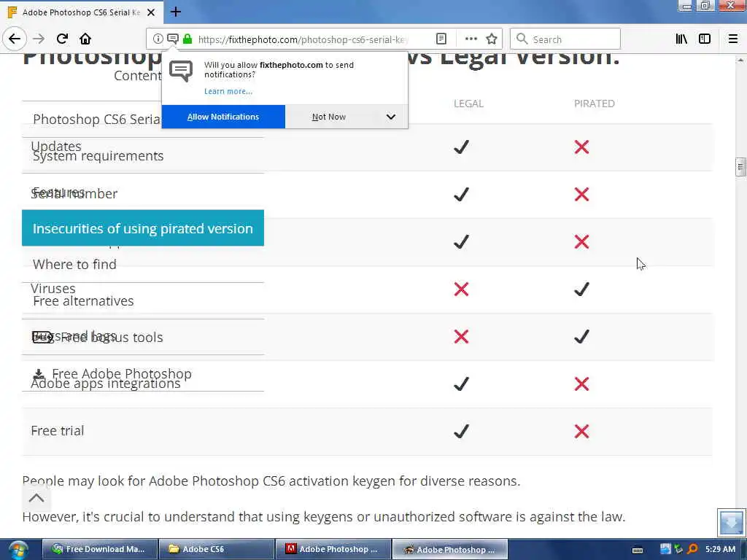Click the 5:29 AM taskbar clock
The height and width of the screenshot is (560, 747).
tap(720, 550)
